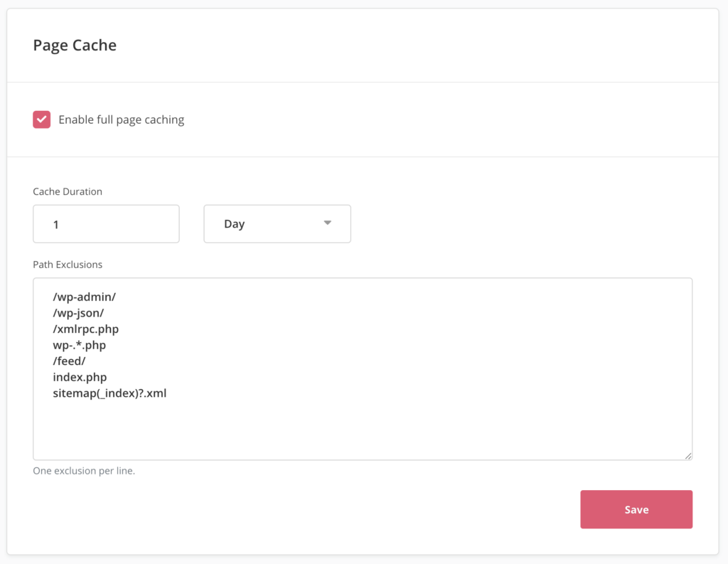Click the textarea resize handle

coord(688,454)
